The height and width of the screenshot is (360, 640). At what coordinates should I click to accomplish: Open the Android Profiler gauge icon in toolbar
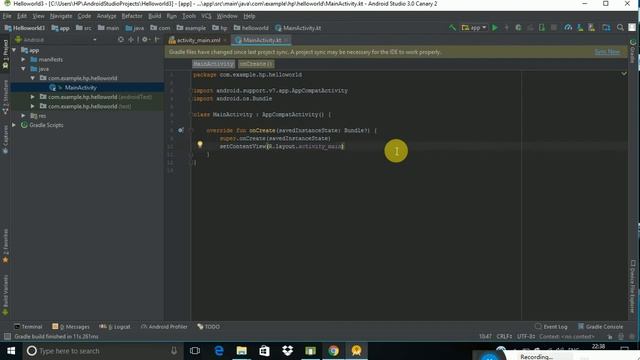point(568,28)
